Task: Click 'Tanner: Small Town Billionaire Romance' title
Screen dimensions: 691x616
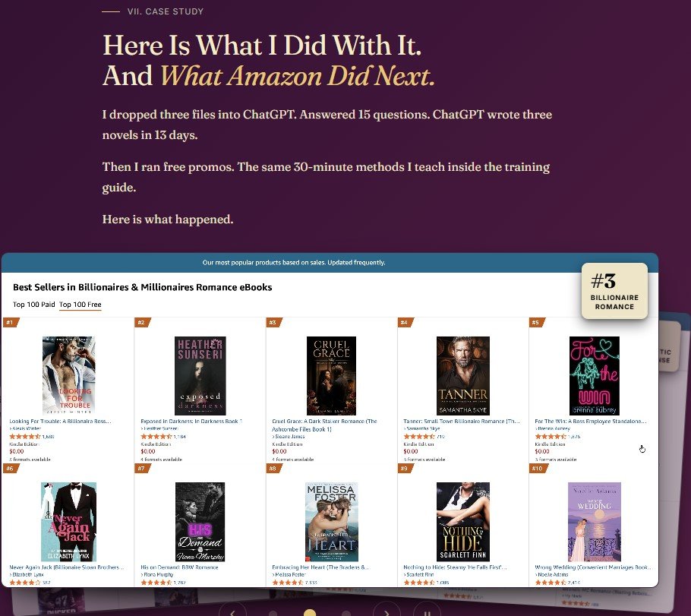Action: (462, 421)
